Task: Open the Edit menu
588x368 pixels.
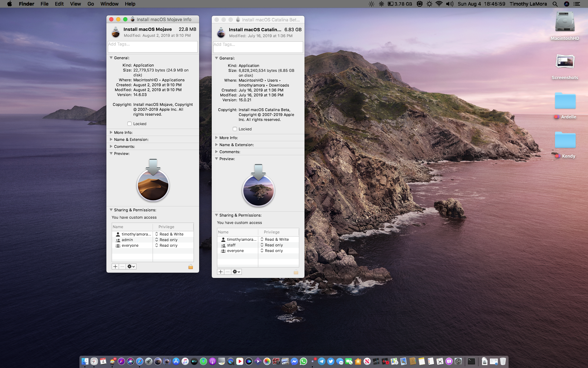Action: pos(59,4)
